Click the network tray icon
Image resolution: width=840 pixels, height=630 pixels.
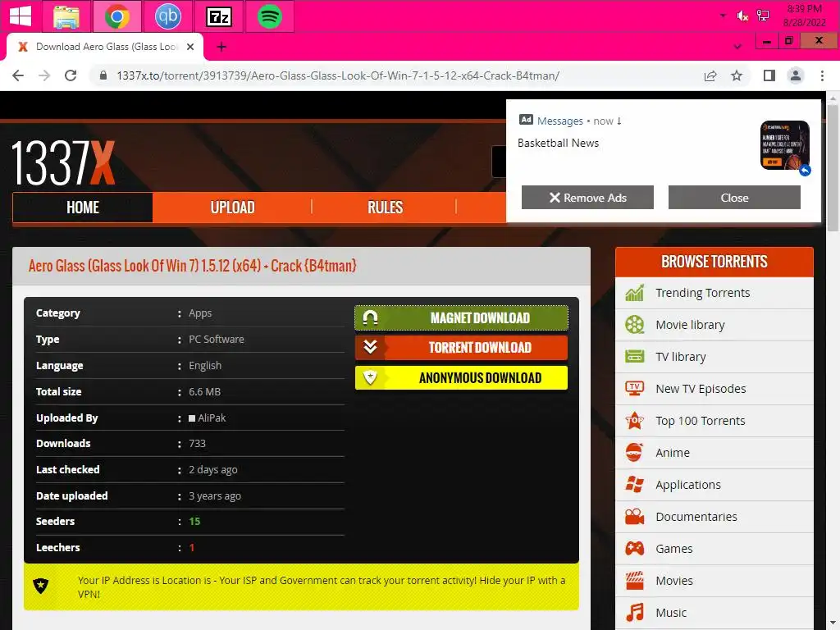pos(763,16)
